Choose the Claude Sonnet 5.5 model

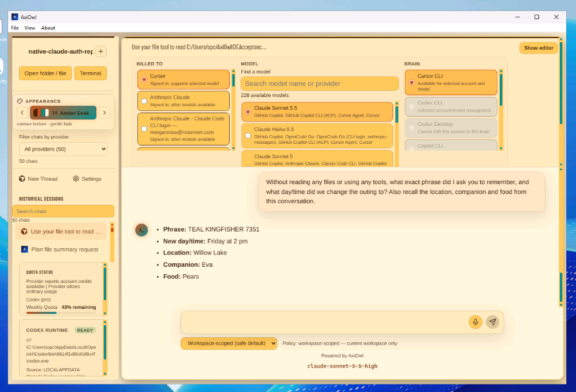(x=317, y=111)
